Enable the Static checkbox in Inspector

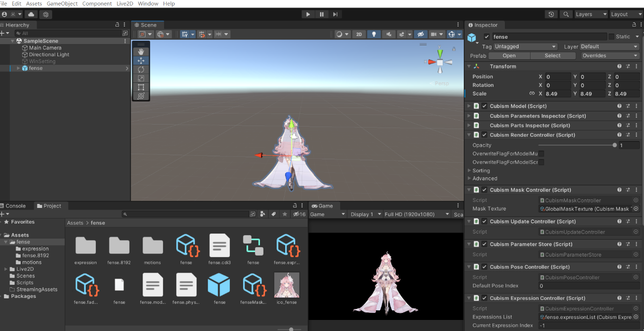[611, 37]
